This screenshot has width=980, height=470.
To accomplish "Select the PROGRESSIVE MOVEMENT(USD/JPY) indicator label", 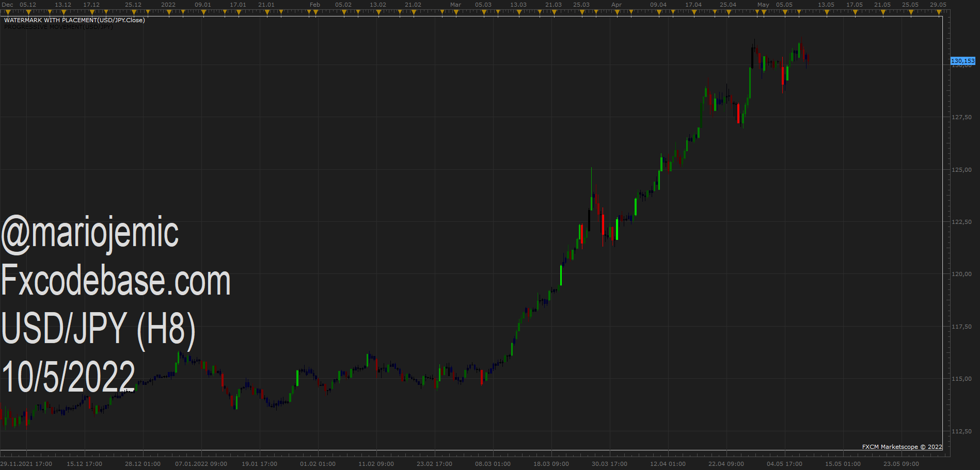I will click(58, 27).
